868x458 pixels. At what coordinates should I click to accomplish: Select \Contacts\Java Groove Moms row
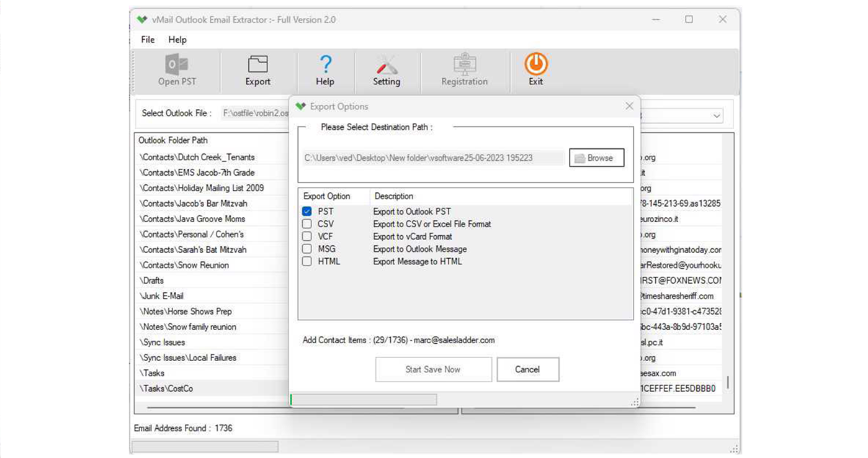click(x=212, y=219)
